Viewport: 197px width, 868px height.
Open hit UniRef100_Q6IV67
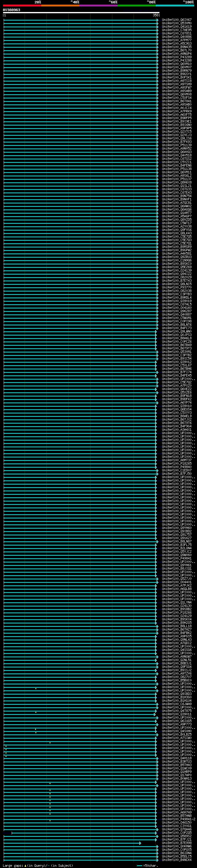pos(176,20)
